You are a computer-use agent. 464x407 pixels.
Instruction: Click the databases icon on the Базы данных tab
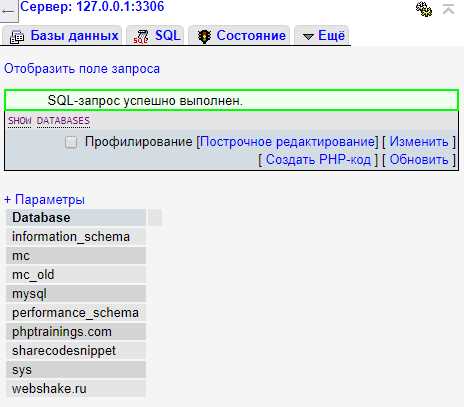[17, 37]
